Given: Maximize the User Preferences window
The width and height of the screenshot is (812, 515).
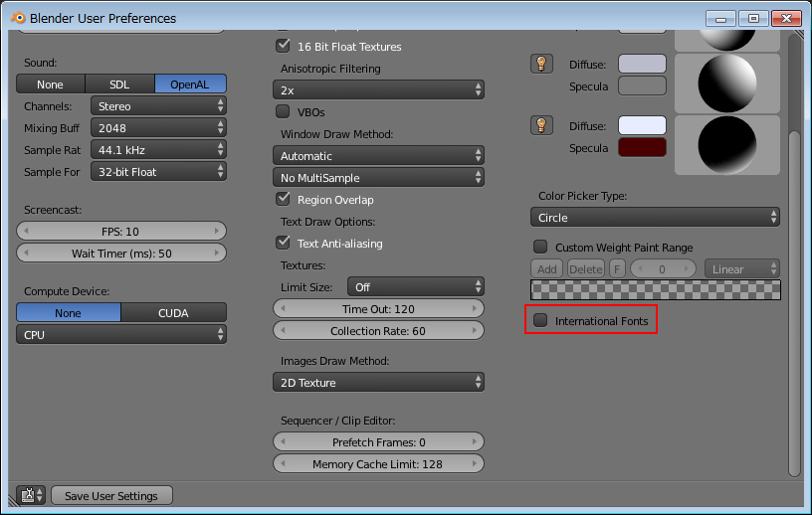Looking at the screenshot, I should point(753,19).
